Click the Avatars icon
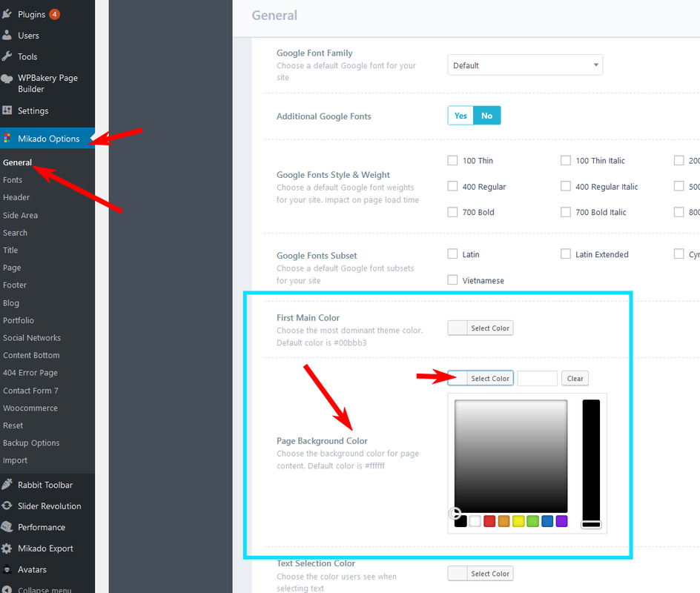700x593 pixels. [7, 569]
